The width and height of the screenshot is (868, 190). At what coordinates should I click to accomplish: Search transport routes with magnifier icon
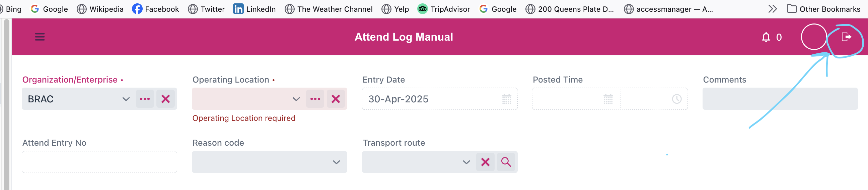(x=506, y=162)
